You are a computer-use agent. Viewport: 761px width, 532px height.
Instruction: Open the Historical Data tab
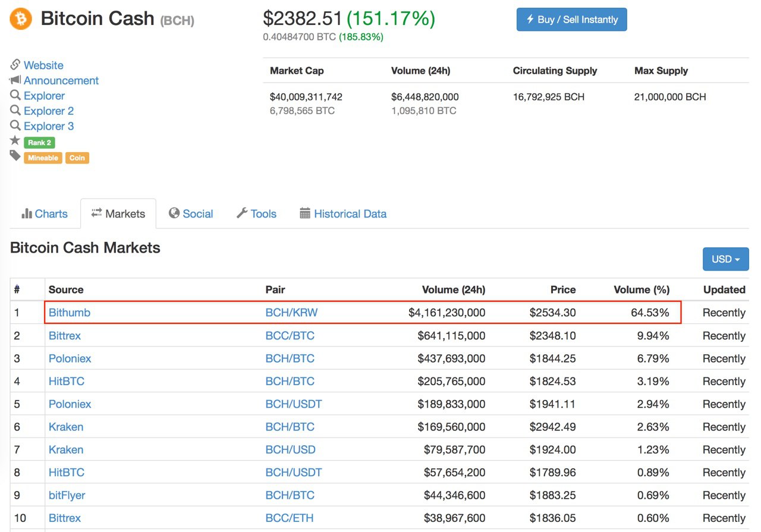[343, 214]
